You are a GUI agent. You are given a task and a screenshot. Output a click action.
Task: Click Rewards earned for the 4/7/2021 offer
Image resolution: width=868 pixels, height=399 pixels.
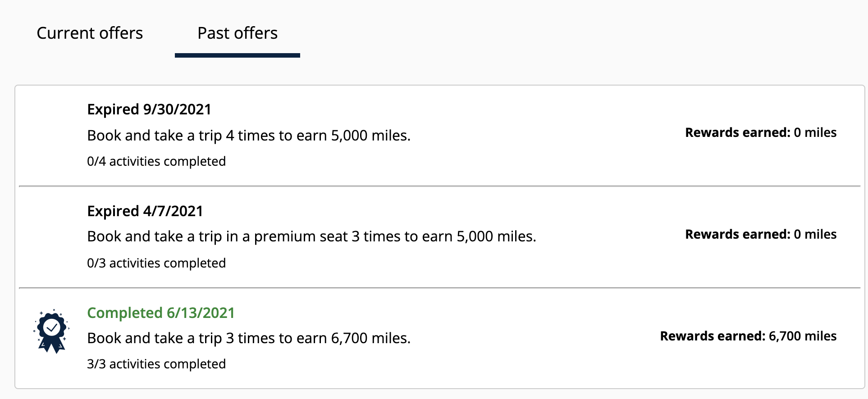pyautogui.click(x=761, y=235)
